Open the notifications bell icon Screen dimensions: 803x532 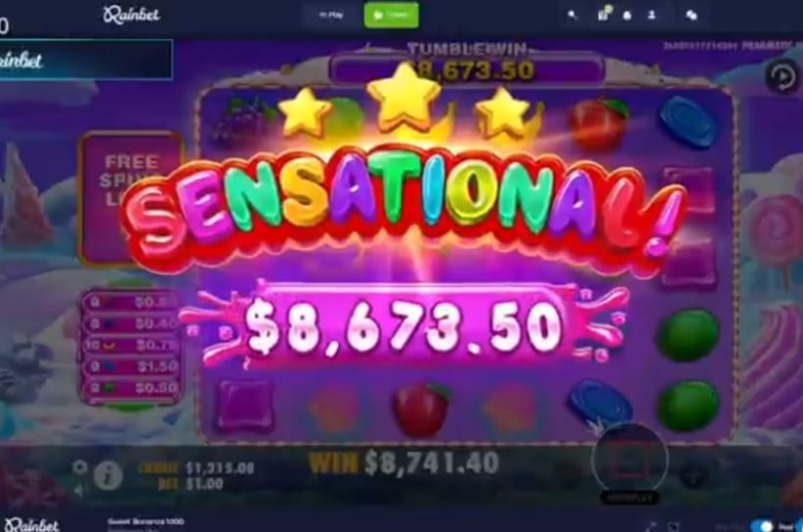(627, 16)
